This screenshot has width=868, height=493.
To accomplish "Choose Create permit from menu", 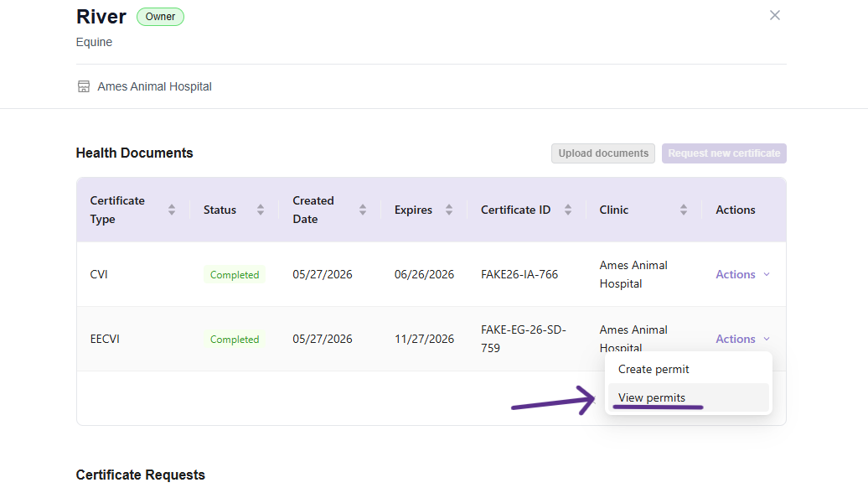I will [688, 370].
